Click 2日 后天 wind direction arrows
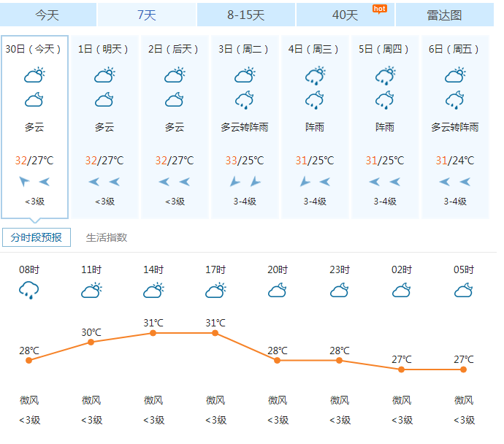This screenshot has width=504, height=444. click(x=175, y=181)
